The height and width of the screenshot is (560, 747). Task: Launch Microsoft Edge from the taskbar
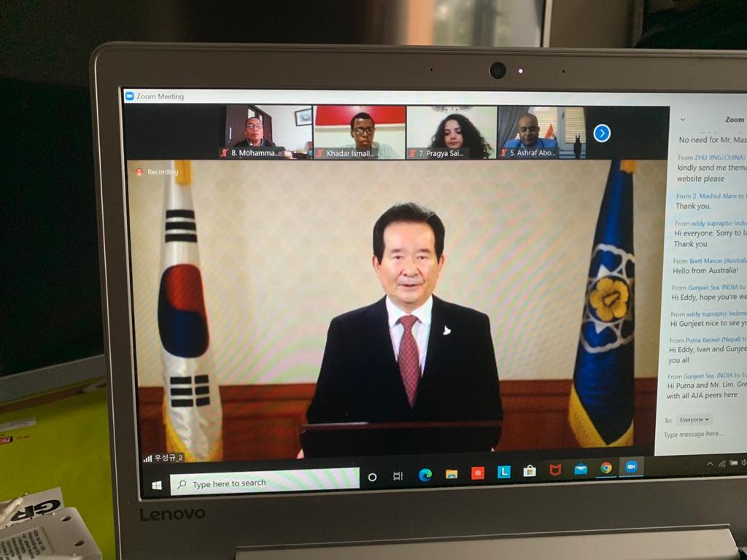(x=425, y=475)
